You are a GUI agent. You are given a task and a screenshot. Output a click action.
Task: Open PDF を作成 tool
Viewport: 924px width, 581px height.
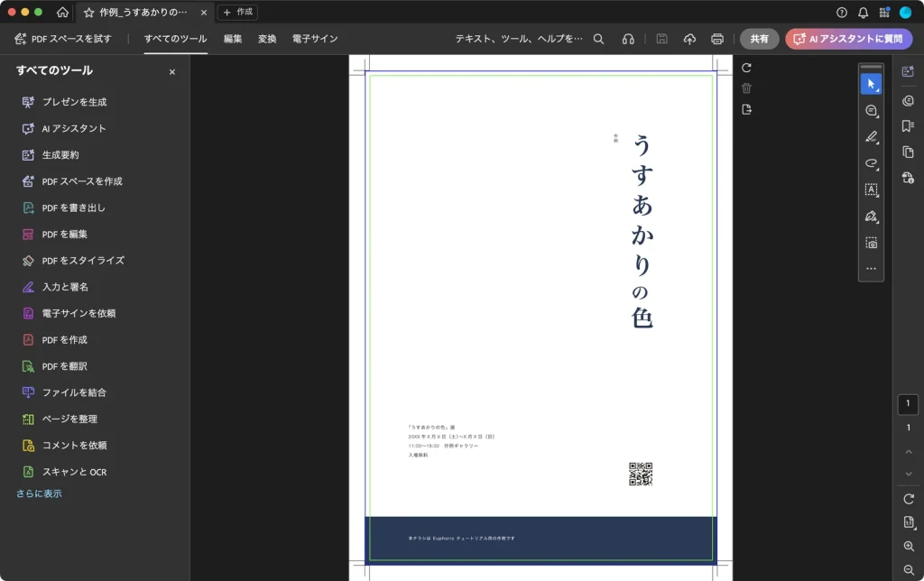(x=55, y=340)
